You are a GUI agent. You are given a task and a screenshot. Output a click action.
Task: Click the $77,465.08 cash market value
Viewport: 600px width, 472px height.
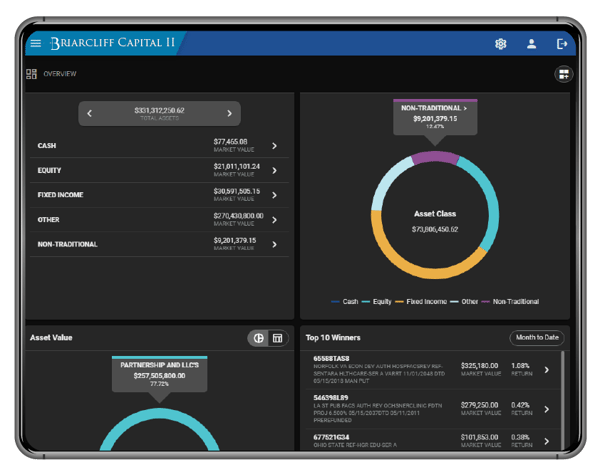click(230, 142)
